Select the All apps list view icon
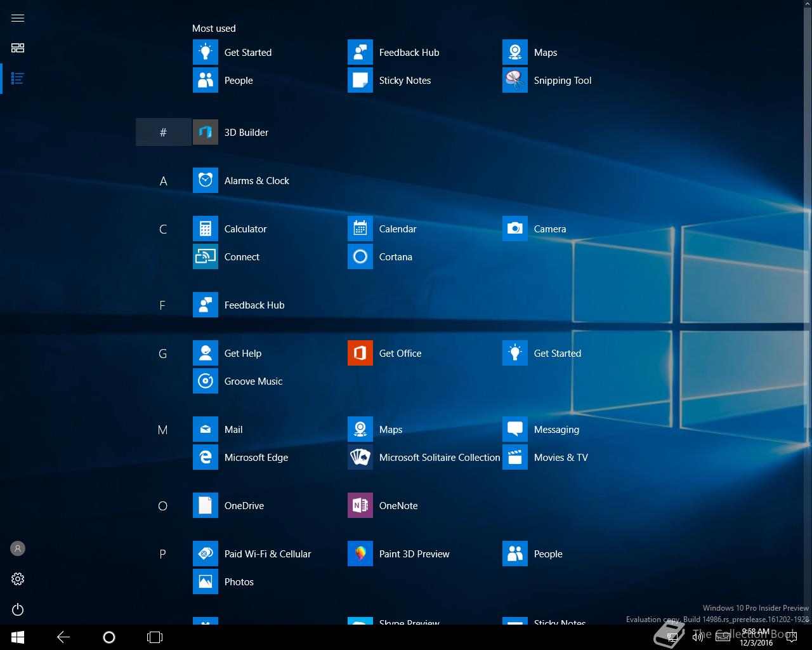Viewport: 812px width, 650px height. click(18, 79)
